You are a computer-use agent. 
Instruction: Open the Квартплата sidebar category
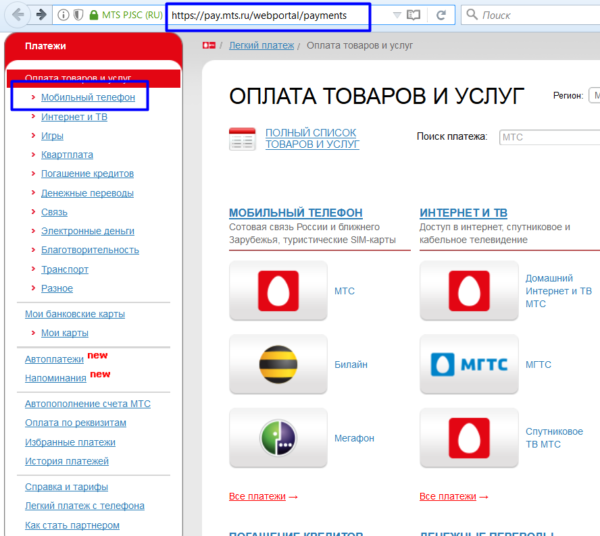(67, 155)
